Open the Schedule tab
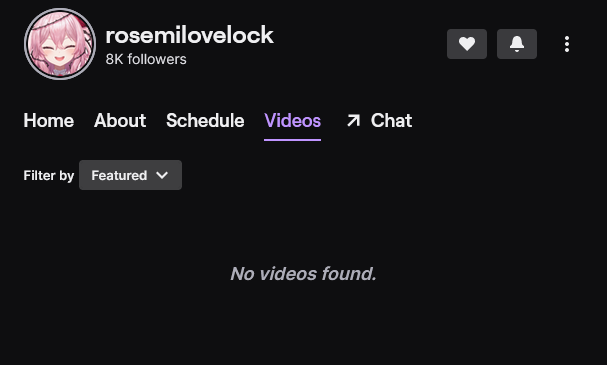This screenshot has height=365, width=607. point(205,120)
